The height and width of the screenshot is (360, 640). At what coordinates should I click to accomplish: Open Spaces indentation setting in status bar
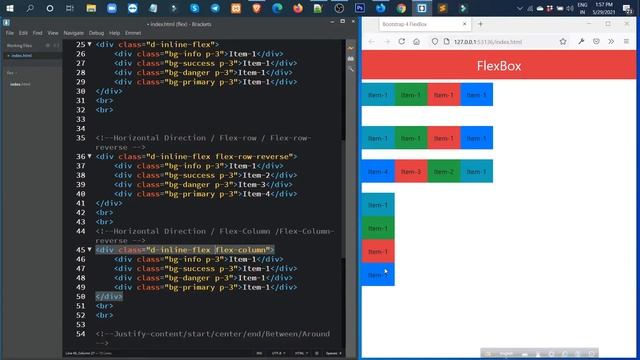click(333, 353)
